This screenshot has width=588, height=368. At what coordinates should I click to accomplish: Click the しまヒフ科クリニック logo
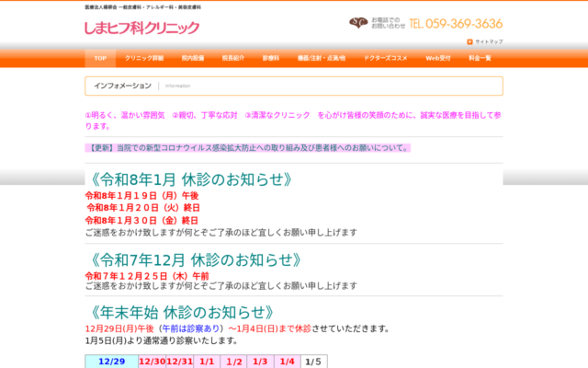(141, 28)
